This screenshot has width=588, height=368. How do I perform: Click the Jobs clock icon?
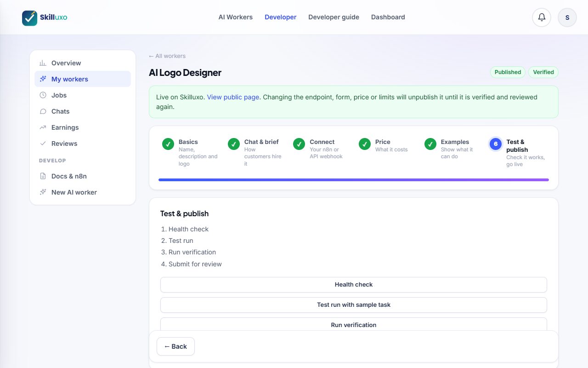pos(43,95)
